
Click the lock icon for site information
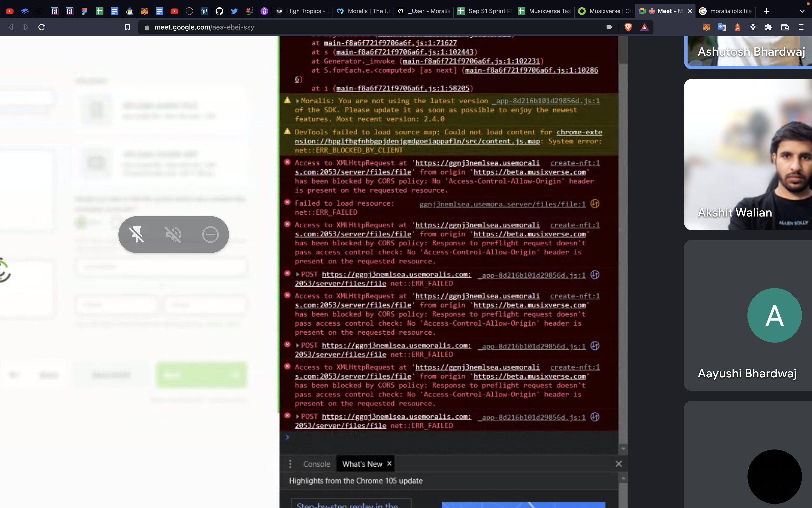(147, 27)
